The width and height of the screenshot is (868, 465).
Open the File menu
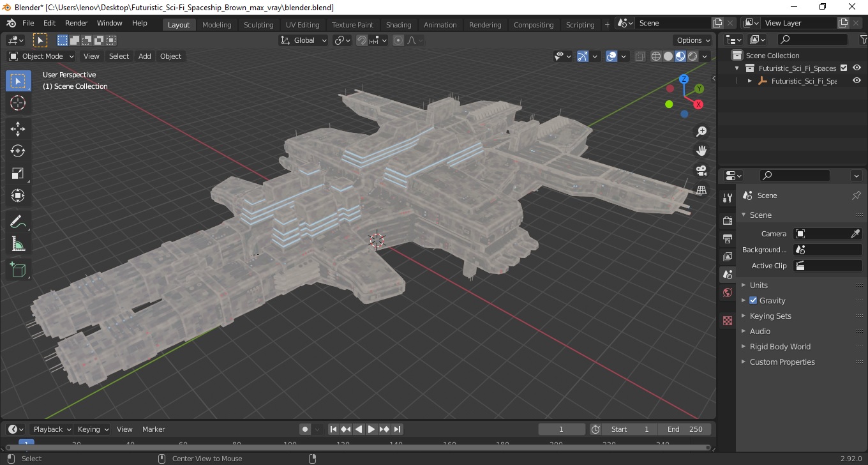coord(28,23)
